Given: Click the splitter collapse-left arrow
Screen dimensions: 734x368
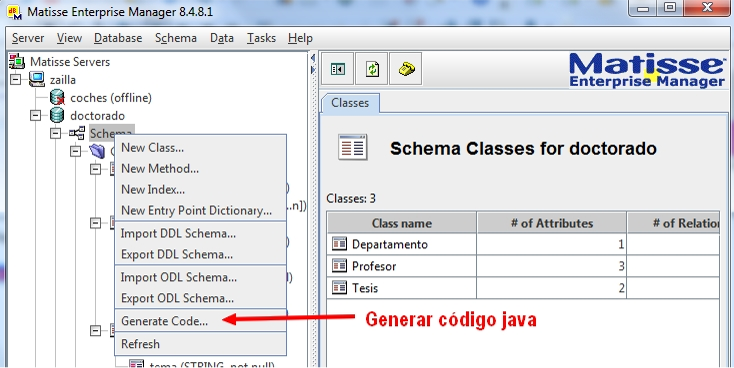Looking at the screenshot, I should 313,58.
